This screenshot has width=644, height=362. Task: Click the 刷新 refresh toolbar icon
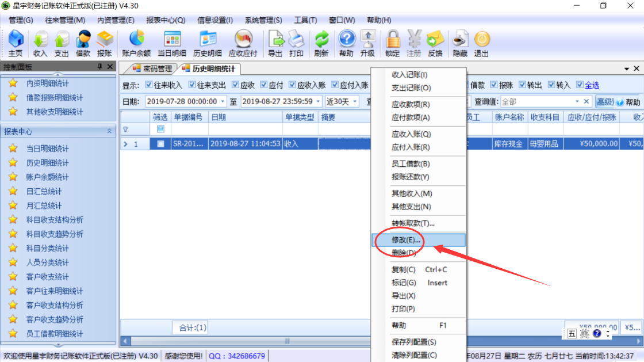click(x=321, y=43)
